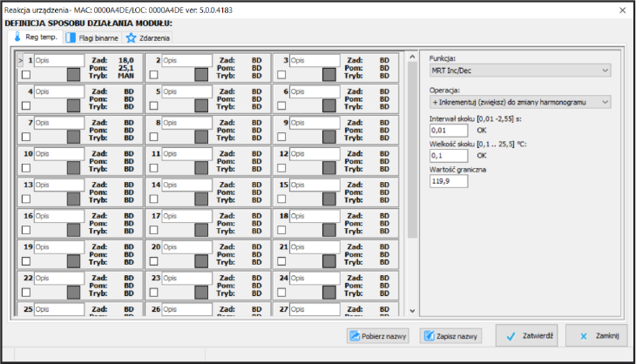Confirm with the Zatwierdź button label
The image size is (636, 364).
pos(538,335)
